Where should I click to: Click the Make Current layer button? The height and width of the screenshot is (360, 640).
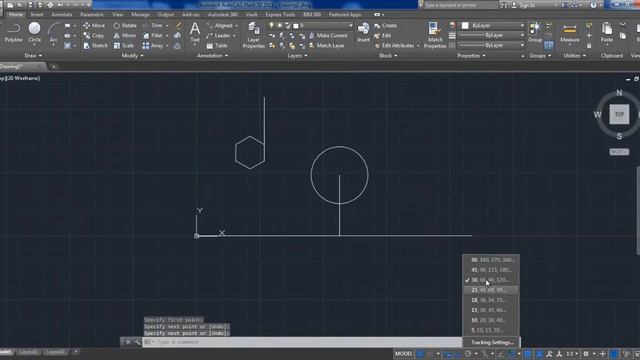(328, 36)
